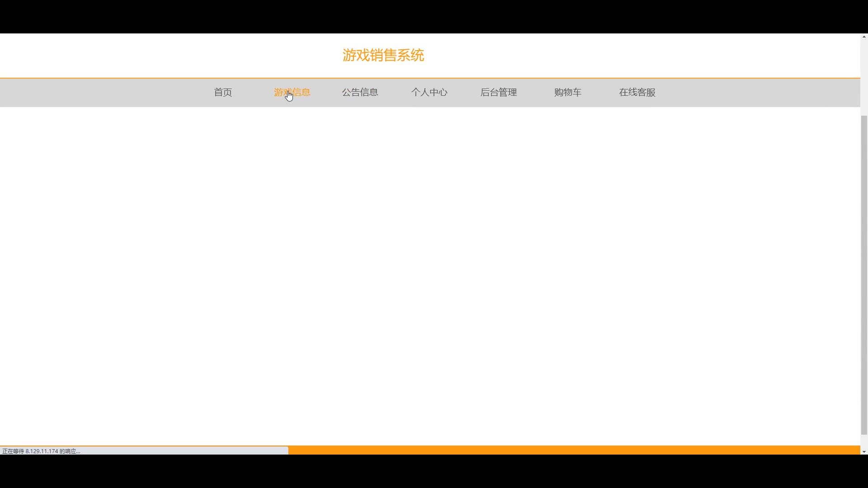Click the top black letterbox bar
The image size is (868, 488).
[x=434, y=16]
